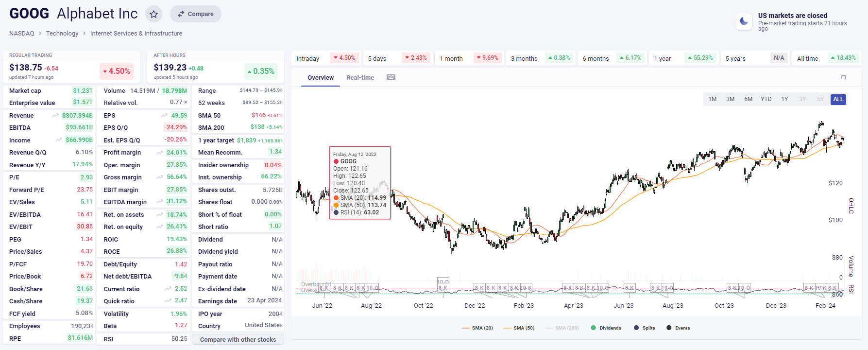Screen dimensions: 868x350
Task: Toggle Events markers in the chart legend
Action: tap(678, 328)
